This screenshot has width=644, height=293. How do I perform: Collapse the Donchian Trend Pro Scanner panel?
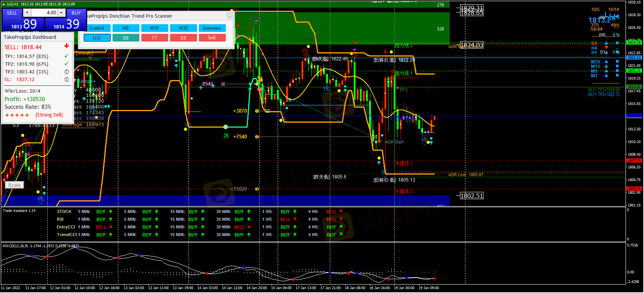tap(229, 16)
